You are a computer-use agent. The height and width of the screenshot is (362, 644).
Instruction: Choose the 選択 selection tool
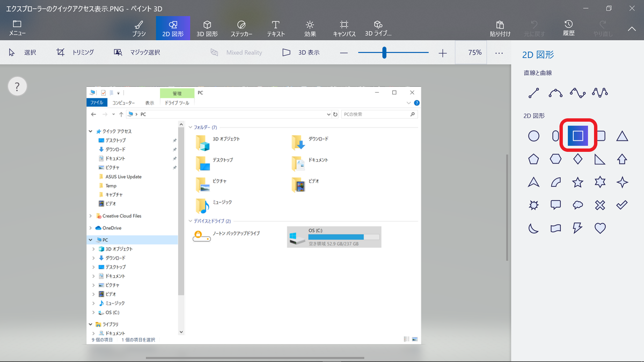[23, 53]
